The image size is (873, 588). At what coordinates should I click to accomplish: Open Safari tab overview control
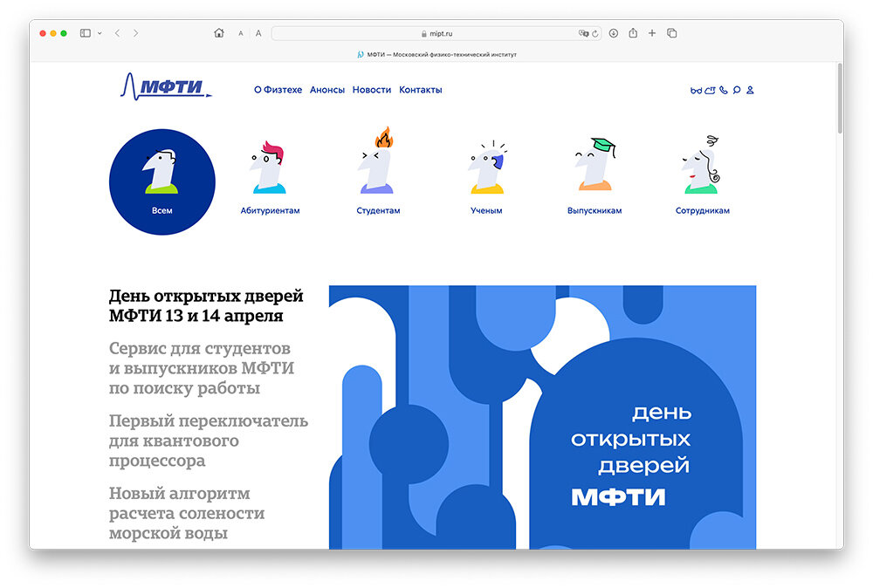pos(671,32)
